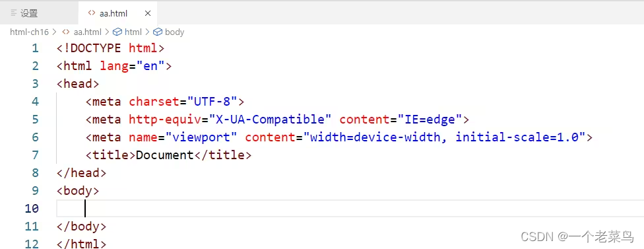Click line number 4 in gutter

35,102
